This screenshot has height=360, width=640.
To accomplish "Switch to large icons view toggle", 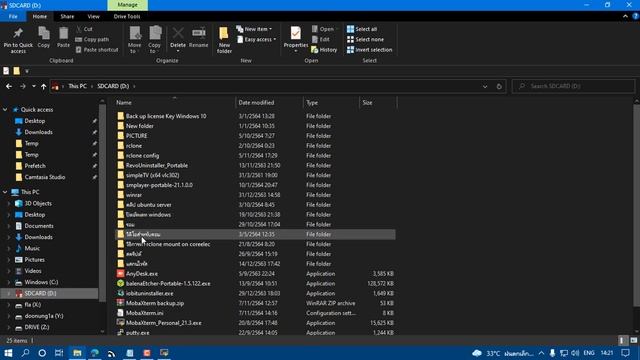I will (x=633, y=340).
